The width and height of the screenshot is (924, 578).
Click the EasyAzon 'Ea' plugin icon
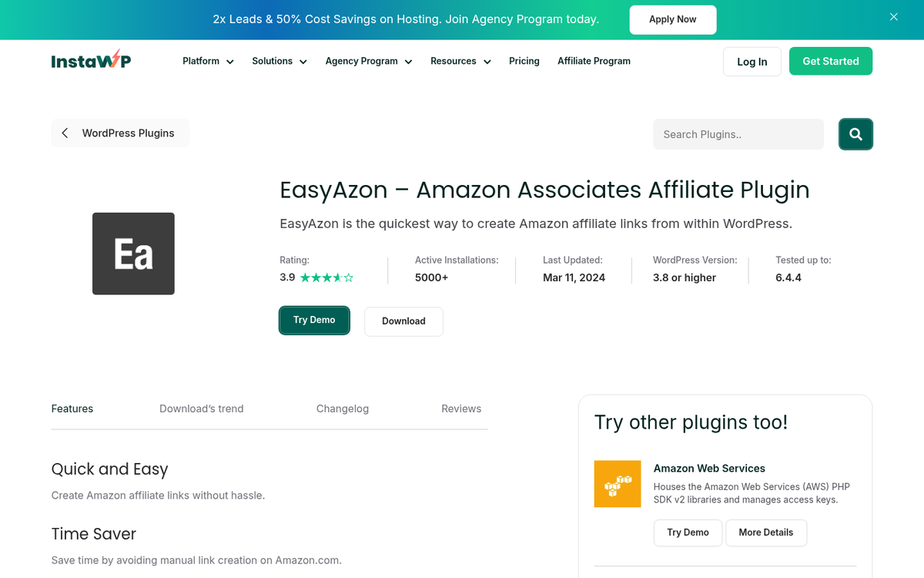(x=133, y=253)
